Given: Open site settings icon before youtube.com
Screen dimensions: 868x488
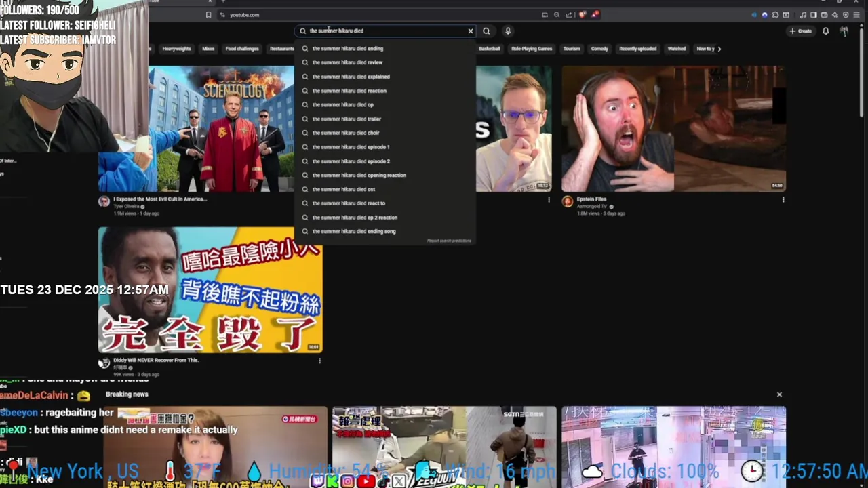Looking at the screenshot, I should point(222,15).
